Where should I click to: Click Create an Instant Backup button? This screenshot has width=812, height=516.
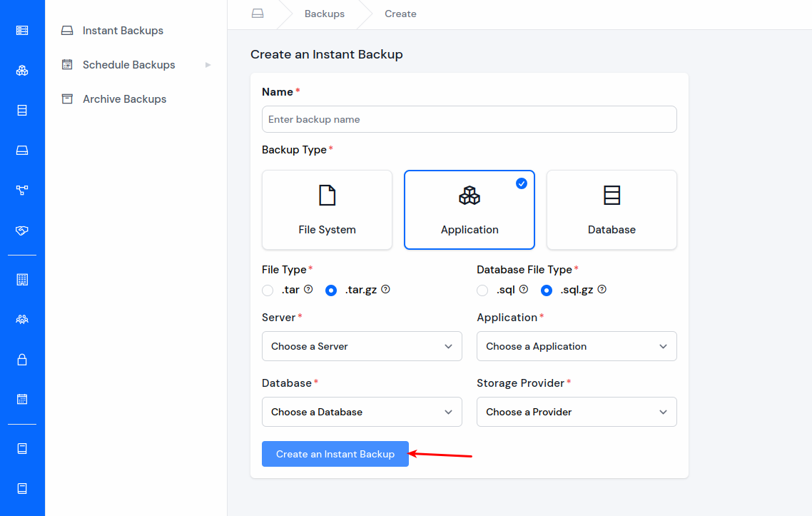click(335, 454)
